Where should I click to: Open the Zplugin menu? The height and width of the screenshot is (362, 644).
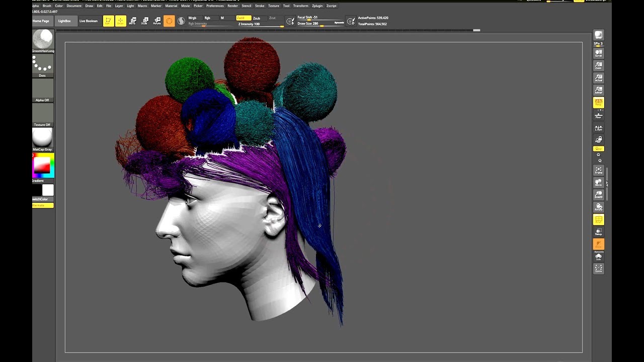(x=317, y=6)
